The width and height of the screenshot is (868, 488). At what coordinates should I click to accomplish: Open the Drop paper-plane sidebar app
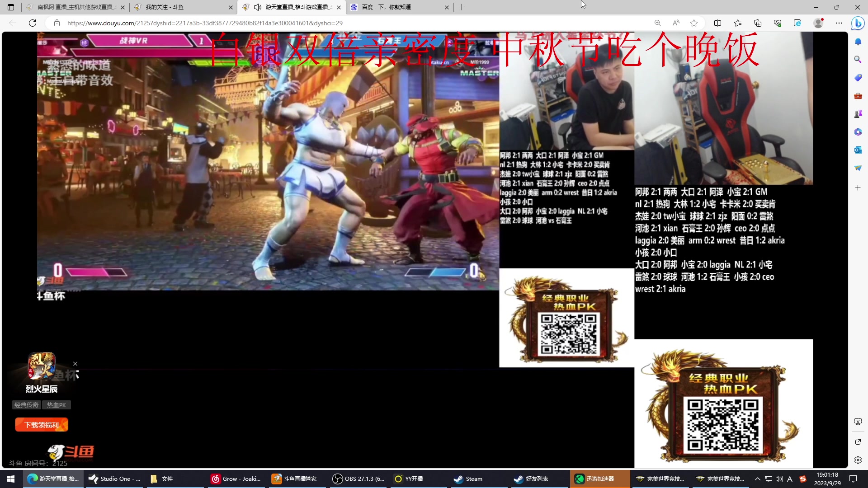(858, 168)
